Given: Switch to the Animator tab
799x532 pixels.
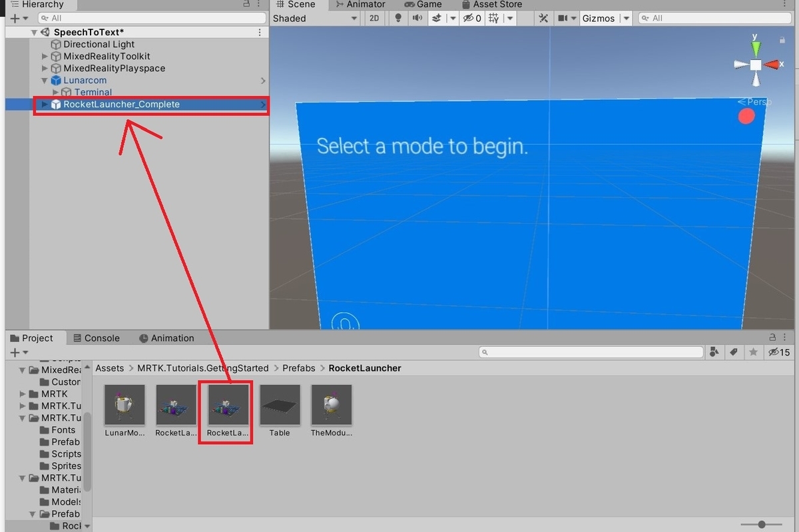Looking at the screenshot, I should [x=360, y=4].
